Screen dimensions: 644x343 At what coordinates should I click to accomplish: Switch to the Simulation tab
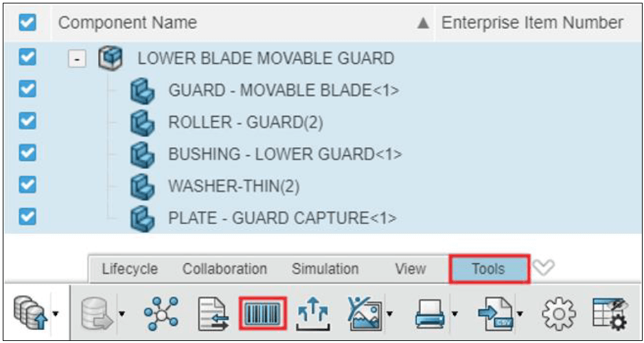(x=325, y=269)
